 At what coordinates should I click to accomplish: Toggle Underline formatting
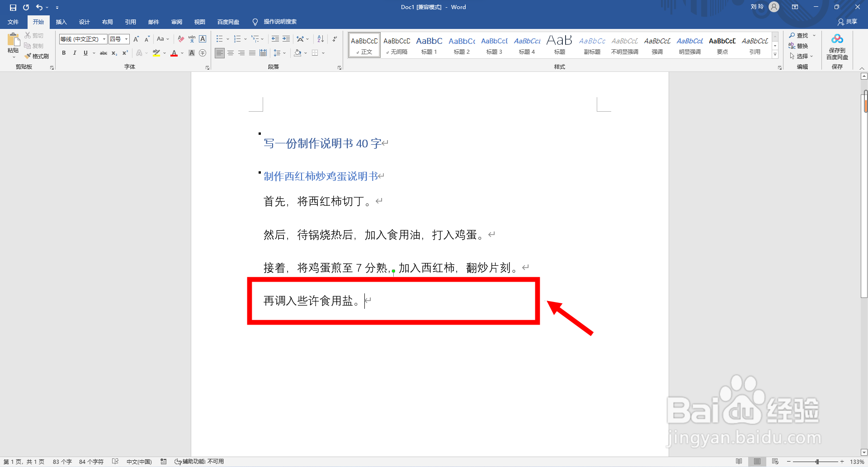point(85,53)
